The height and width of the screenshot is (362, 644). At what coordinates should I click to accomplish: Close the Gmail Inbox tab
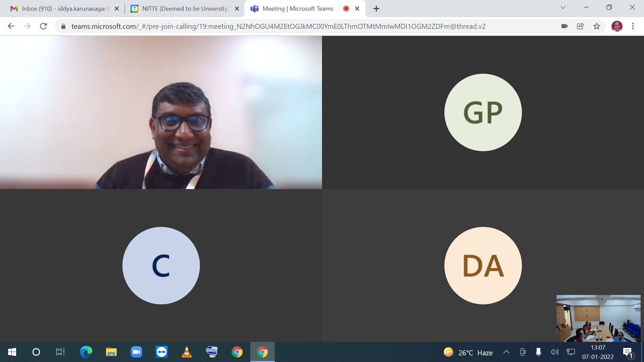point(117,9)
